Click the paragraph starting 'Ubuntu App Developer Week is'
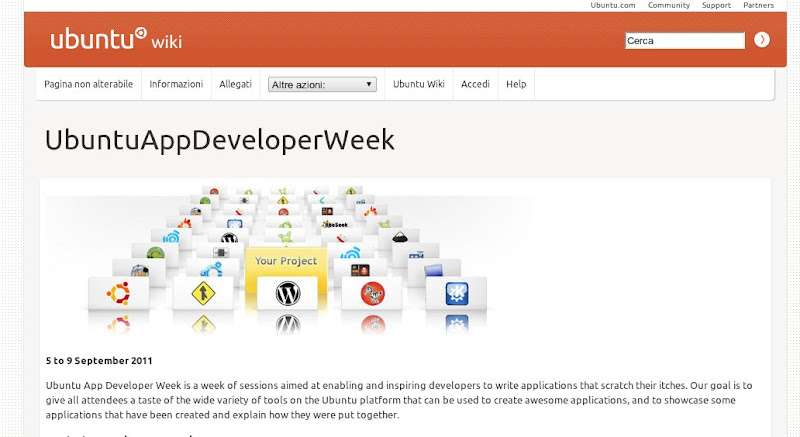The image size is (800, 437). pyautogui.click(x=399, y=400)
